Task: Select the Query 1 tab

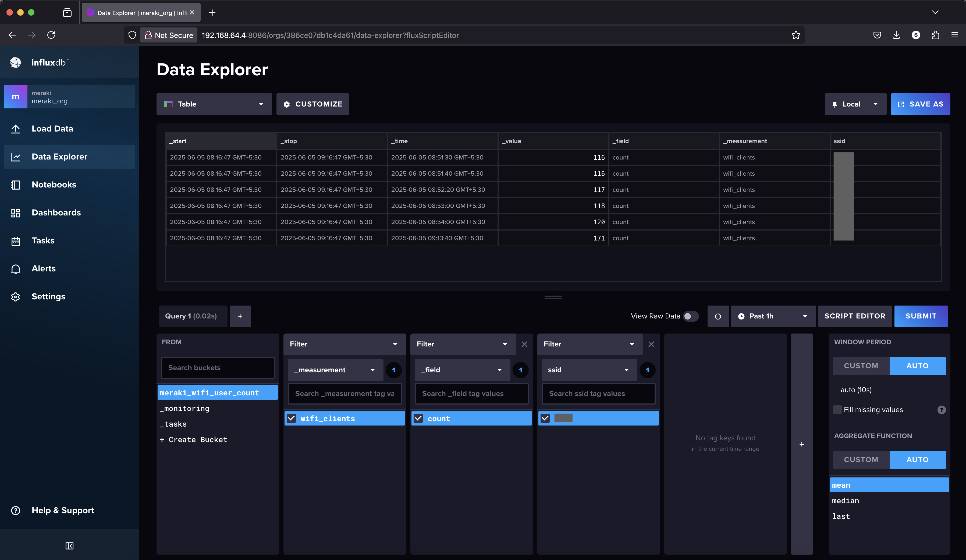Action: [191, 316]
